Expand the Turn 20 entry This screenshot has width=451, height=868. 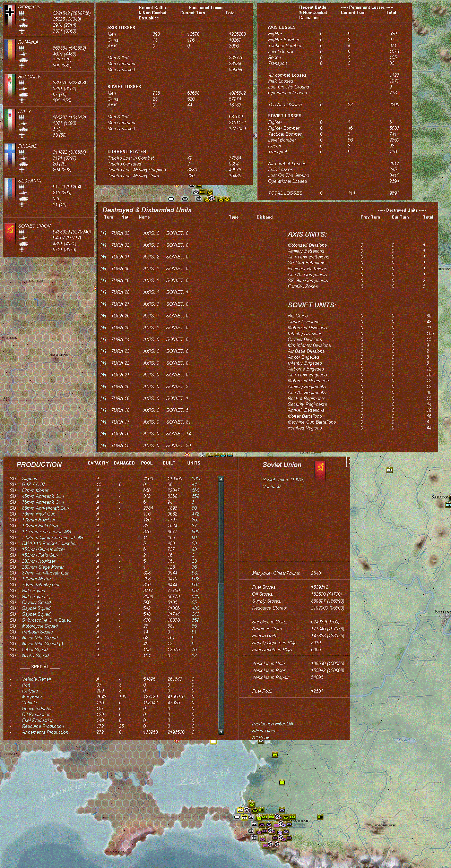[103, 387]
